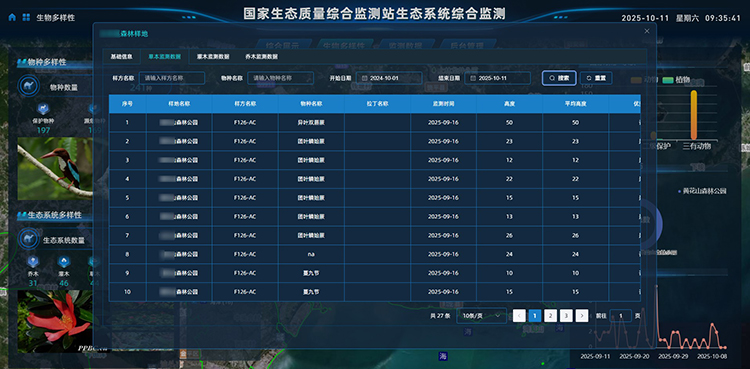Go to previous page arrow
Image resolution: width=750 pixels, height=369 pixels.
[519, 315]
